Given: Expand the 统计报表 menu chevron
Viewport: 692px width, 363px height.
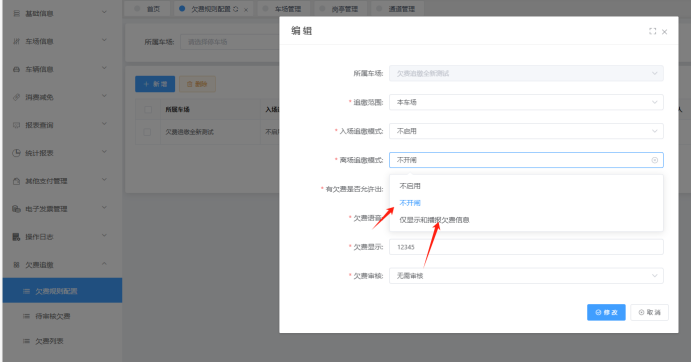Looking at the screenshot, I should pyautogui.click(x=104, y=152).
